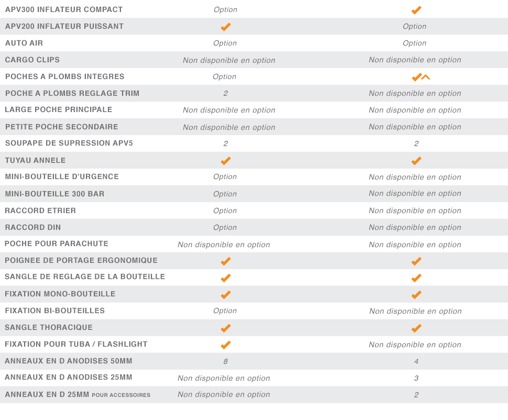Click the 'AUTO AIR' feature label
The height and width of the screenshot is (420, 508).
24,43
